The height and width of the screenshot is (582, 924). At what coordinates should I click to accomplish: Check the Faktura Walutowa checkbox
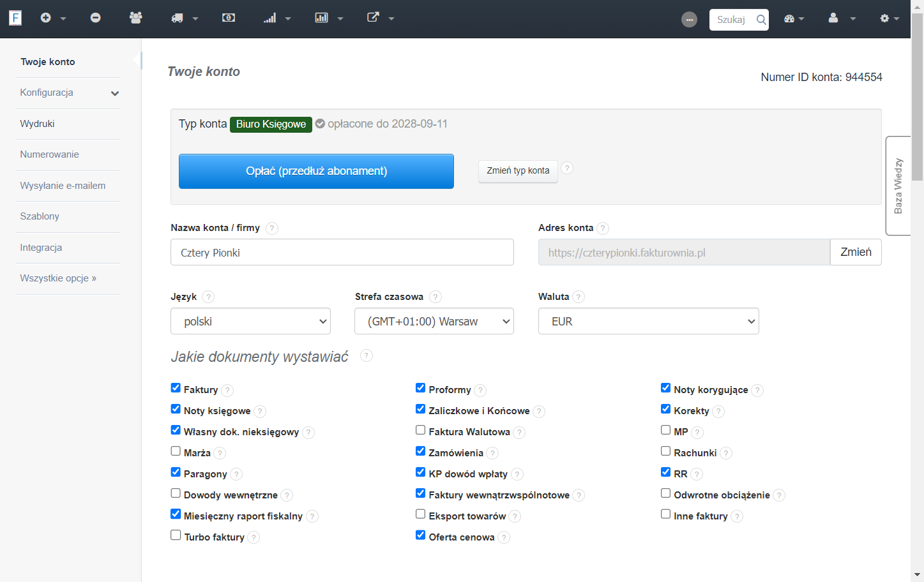click(420, 430)
